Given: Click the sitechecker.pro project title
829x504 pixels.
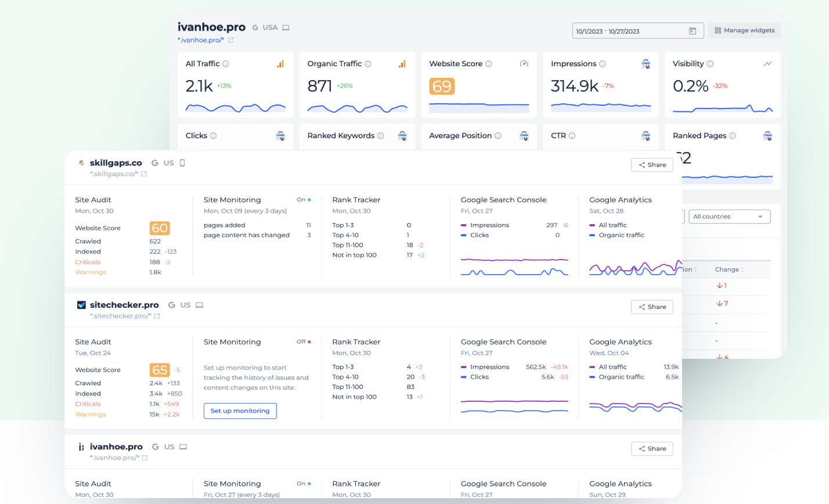Looking at the screenshot, I should 124,305.
